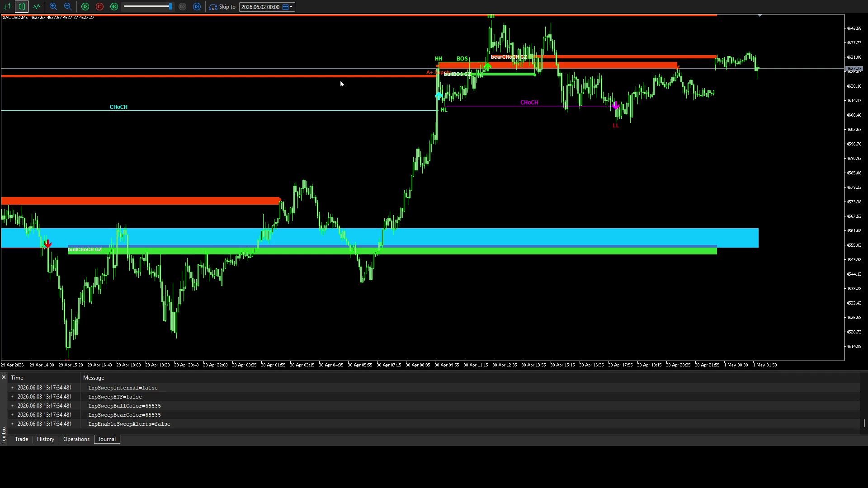Click the Time column header
The image size is (868, 488).
[44, 378]
